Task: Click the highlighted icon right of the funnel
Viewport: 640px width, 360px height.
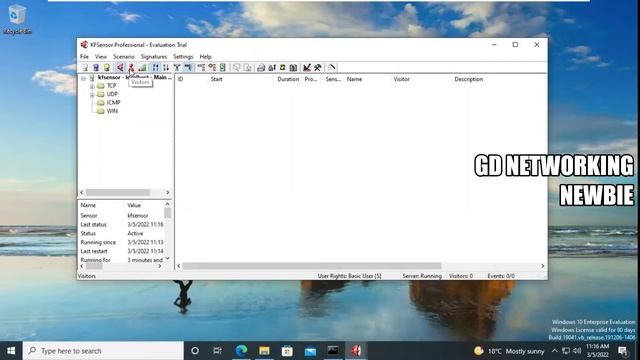Action: point(187,67)
